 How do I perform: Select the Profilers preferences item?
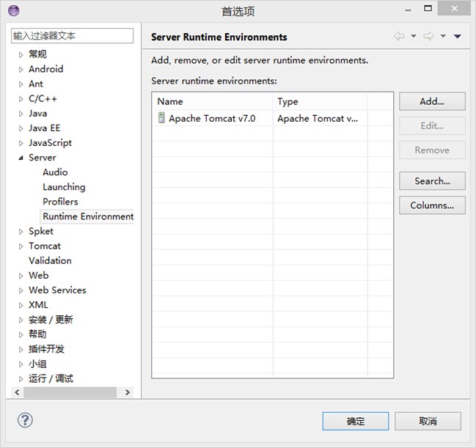pyautogui.click(x=60, y=202)
